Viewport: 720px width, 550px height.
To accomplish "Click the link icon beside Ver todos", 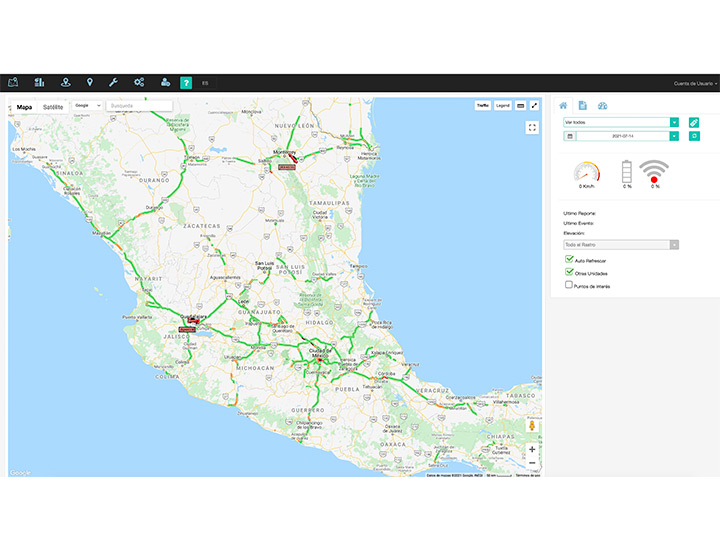I will (x=694, y=122).
